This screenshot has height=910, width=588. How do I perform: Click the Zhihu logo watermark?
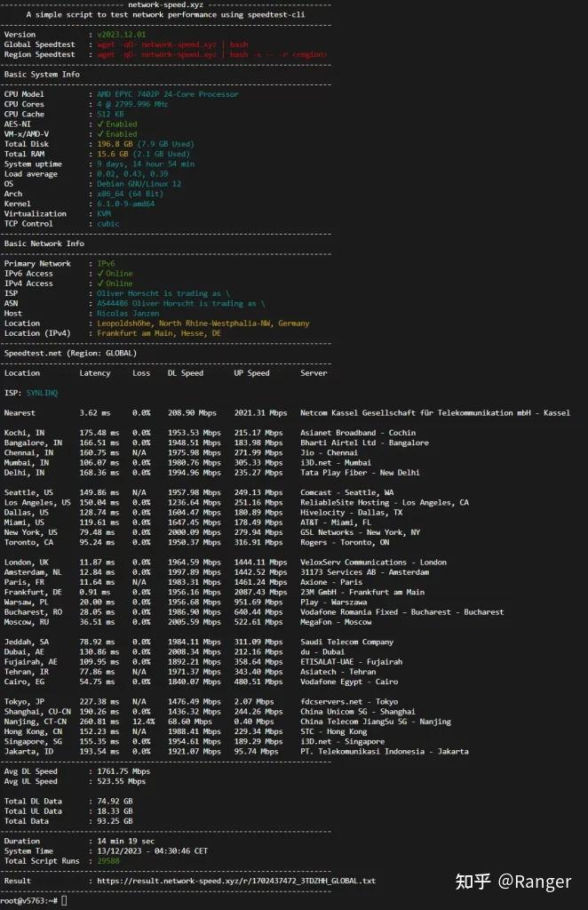474,881
